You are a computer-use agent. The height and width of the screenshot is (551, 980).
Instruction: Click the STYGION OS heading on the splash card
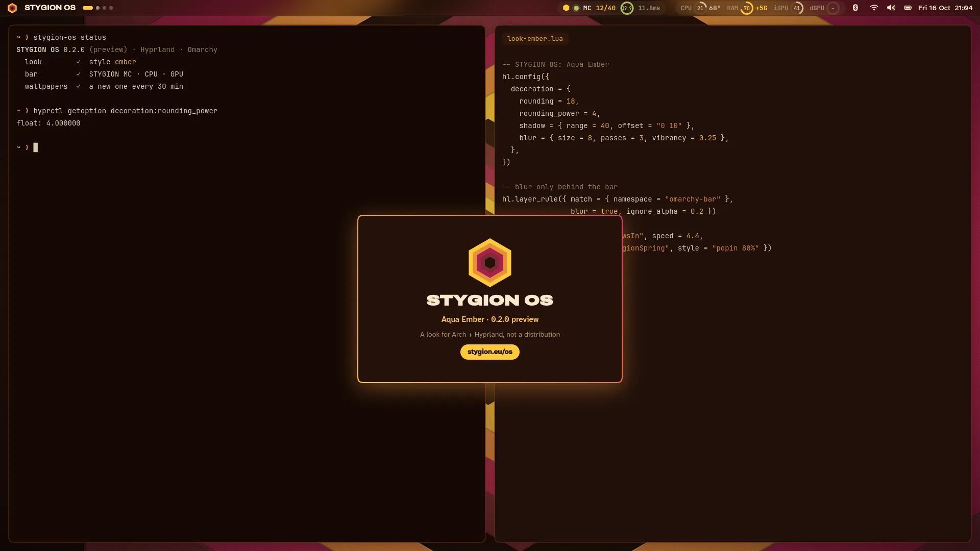[490, 300]
